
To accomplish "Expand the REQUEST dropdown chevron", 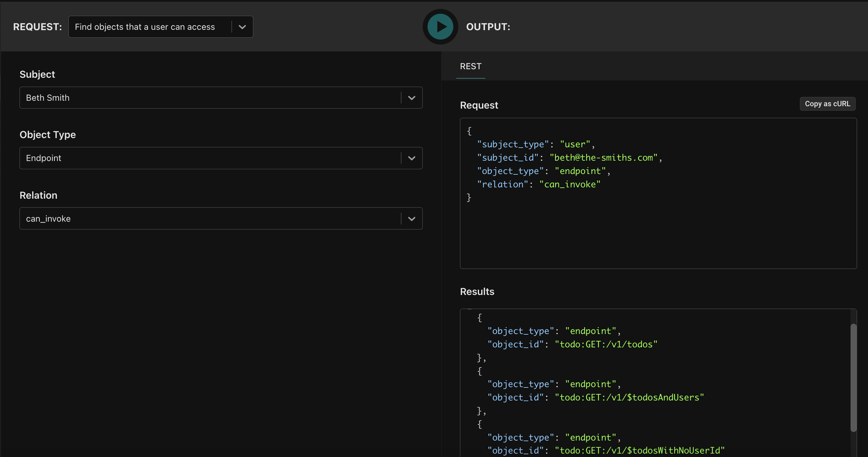I will point(242,27).
